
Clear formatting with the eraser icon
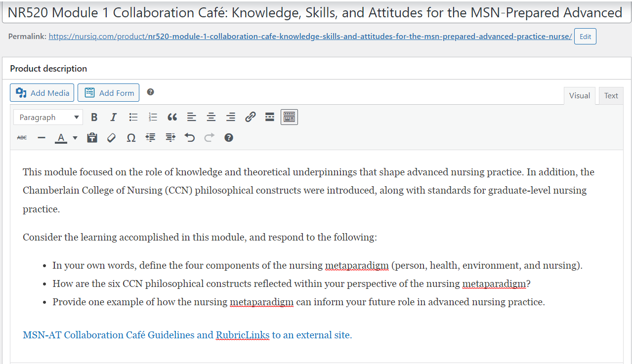[x=112, y=138]
